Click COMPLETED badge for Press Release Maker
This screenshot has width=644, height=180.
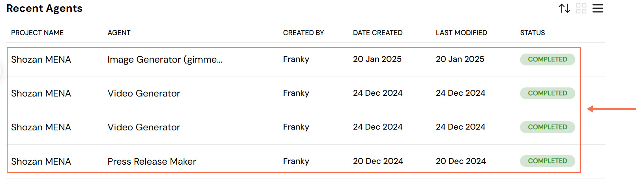tap(547, 161)
